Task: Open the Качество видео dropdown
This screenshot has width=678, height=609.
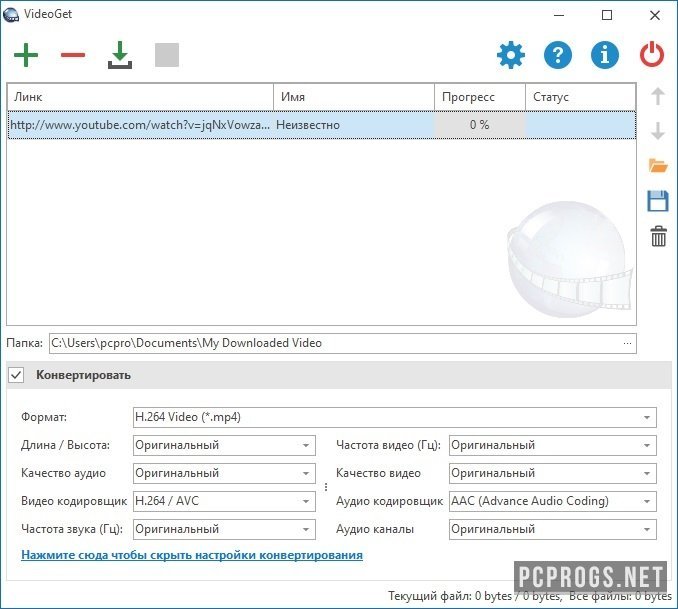Action: pyautogui.click(x=553, y=473)
